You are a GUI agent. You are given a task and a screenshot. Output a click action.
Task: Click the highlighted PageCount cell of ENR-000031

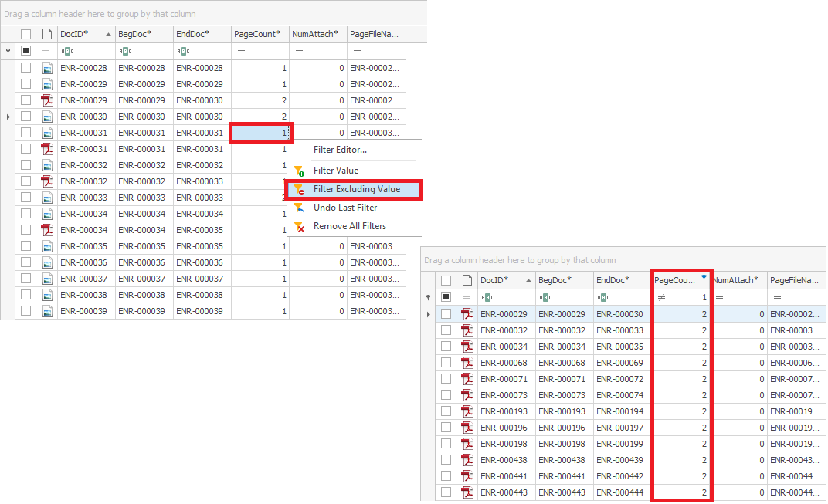click(260, 134)
